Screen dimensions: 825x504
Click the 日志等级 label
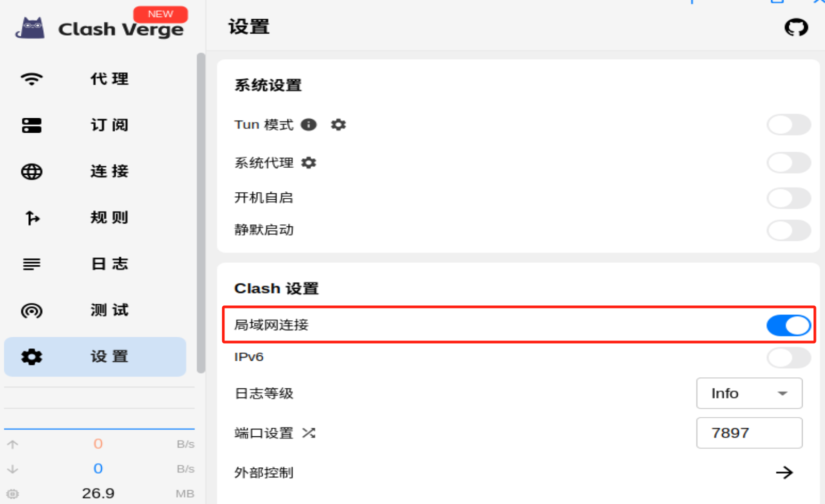[264, 394]
